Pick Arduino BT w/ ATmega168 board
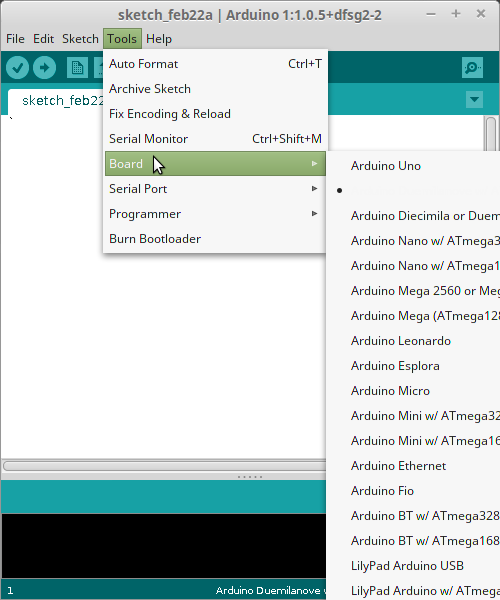This screenshot has height=600, width=500. (414, 541)
